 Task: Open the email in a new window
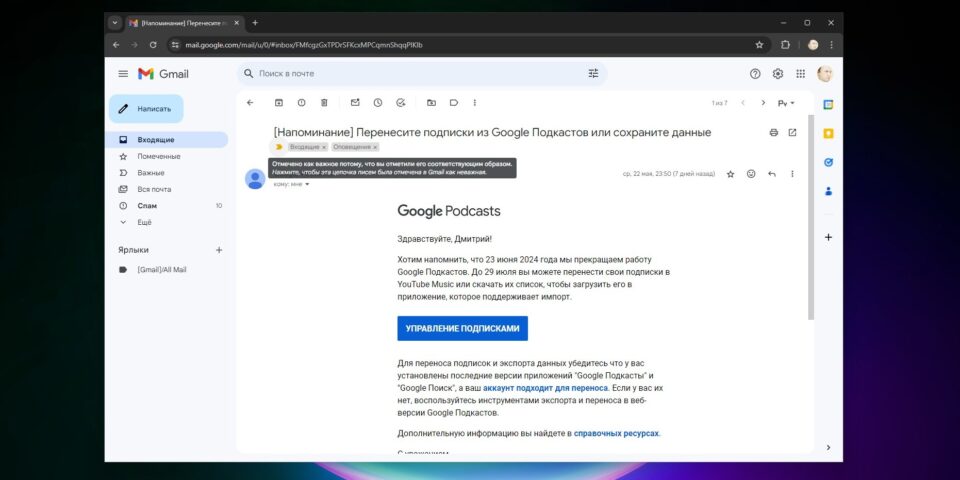[792, 132]
